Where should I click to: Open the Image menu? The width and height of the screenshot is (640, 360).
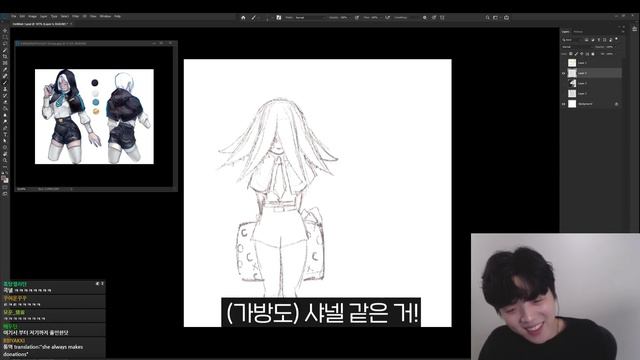(32, 16)
